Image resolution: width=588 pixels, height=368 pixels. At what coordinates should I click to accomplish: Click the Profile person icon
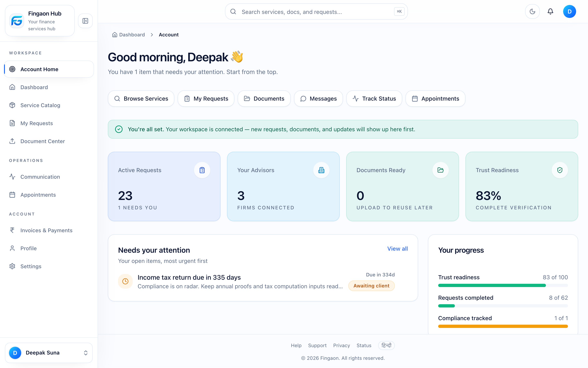[x=12, y=248]
